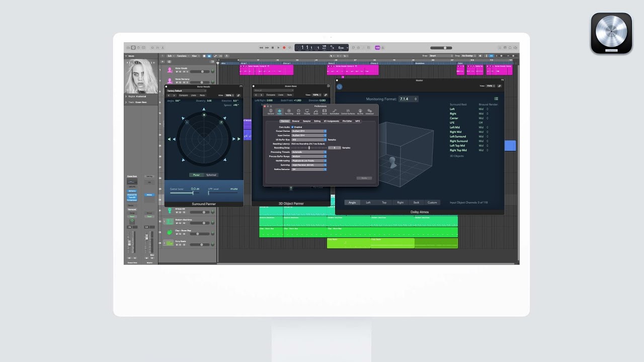Open Multithreading dropdown
Viewport: 644px width, 362px height.
click(309, 161)
